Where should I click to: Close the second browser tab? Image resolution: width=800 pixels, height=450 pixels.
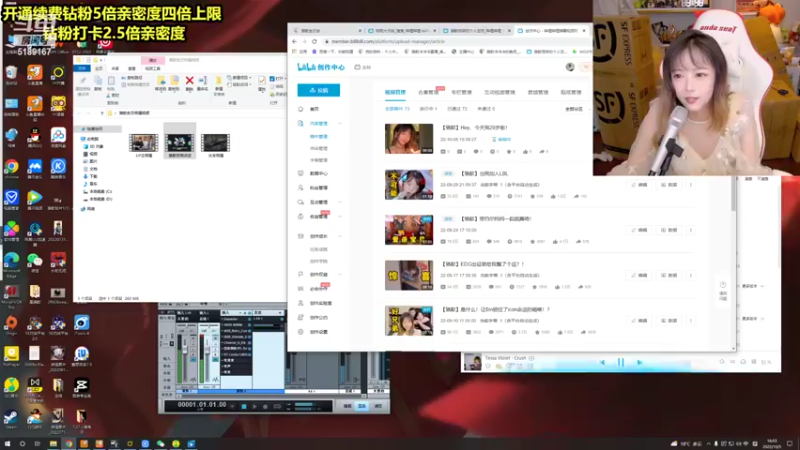coord(435,31)
